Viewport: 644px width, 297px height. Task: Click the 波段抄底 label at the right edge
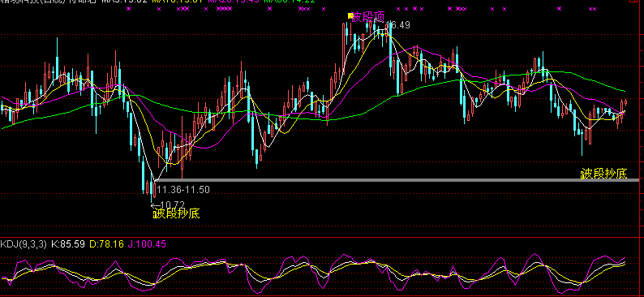click(x=603, y=174)
